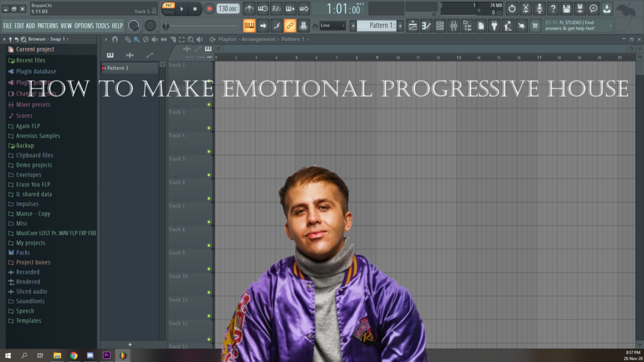Open the project files page icon
The image size is (644, 362).
(x=481, y=26)
